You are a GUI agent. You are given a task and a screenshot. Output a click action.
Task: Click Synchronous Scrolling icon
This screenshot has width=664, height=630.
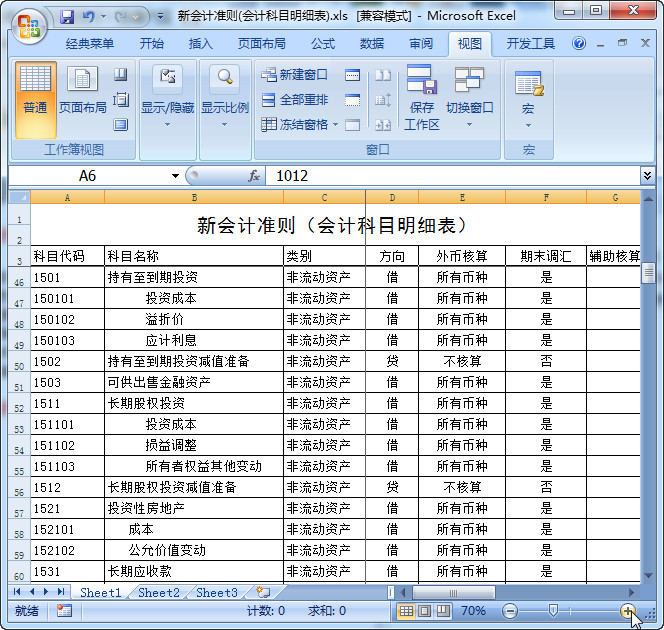[383, 100]
